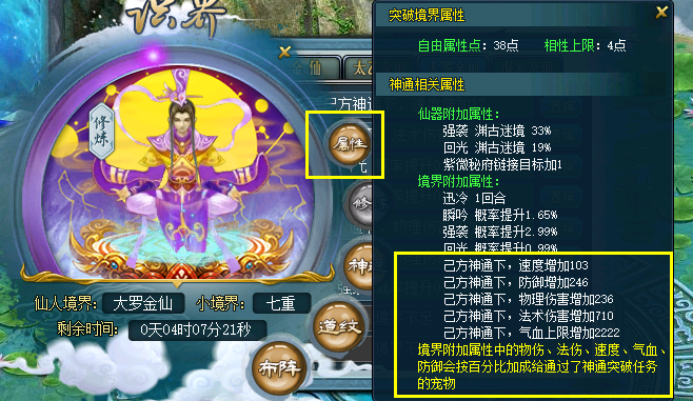The image size is (693, 401).
Task: Click the 突破境界属性 title bar
Action: click(515, 15)
